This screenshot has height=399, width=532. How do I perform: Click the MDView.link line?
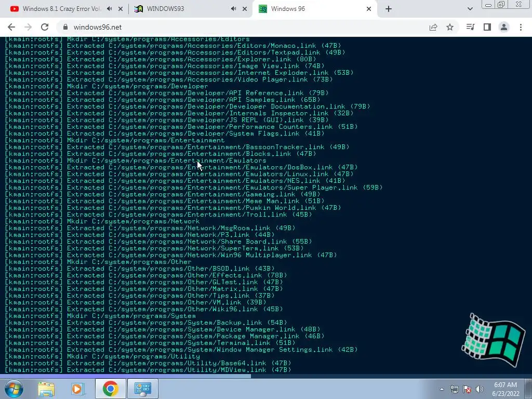148,370
